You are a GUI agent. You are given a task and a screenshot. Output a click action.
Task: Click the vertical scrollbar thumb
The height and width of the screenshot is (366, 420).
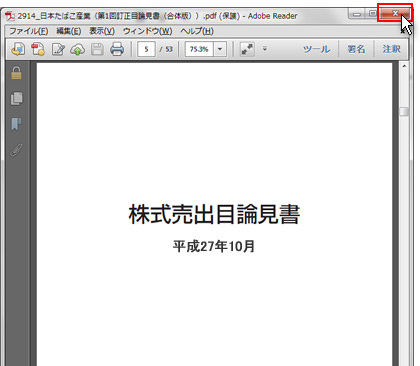click(x=404, y=111)
